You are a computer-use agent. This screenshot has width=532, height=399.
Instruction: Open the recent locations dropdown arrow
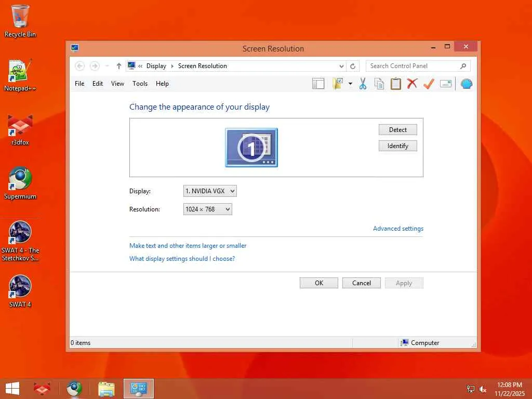[107, 66]
